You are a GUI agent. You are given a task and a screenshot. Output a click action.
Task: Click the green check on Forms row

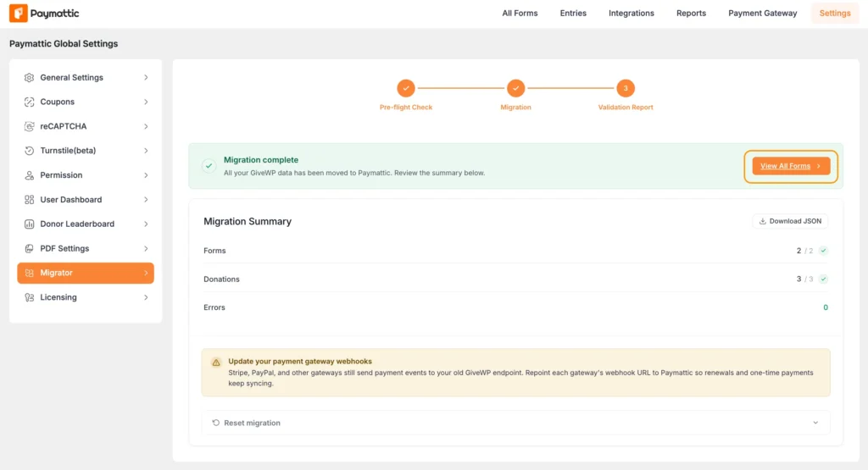(823, 251)
